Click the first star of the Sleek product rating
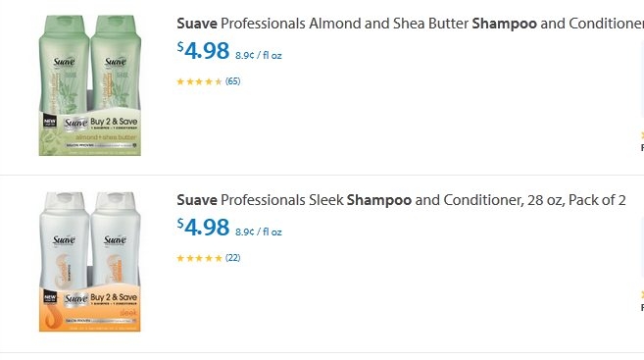 pyautogui.click(x=180, y=258)
